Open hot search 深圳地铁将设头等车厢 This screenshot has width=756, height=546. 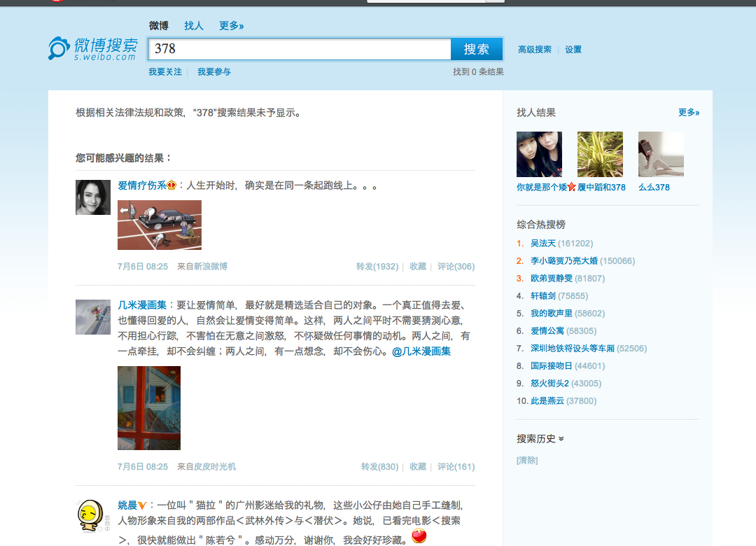click(x=573, y=348)
